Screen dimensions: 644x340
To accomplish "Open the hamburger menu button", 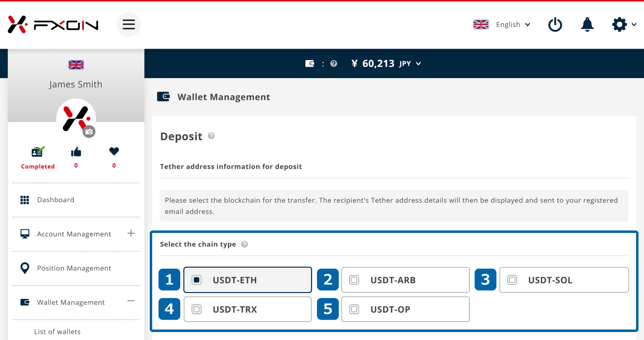I will coord(129,24).
